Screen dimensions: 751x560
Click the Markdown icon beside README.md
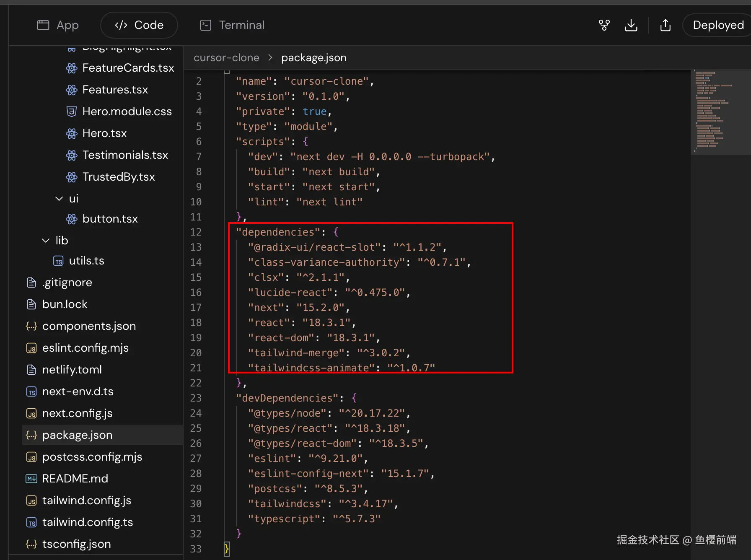(x=31, y=479)
